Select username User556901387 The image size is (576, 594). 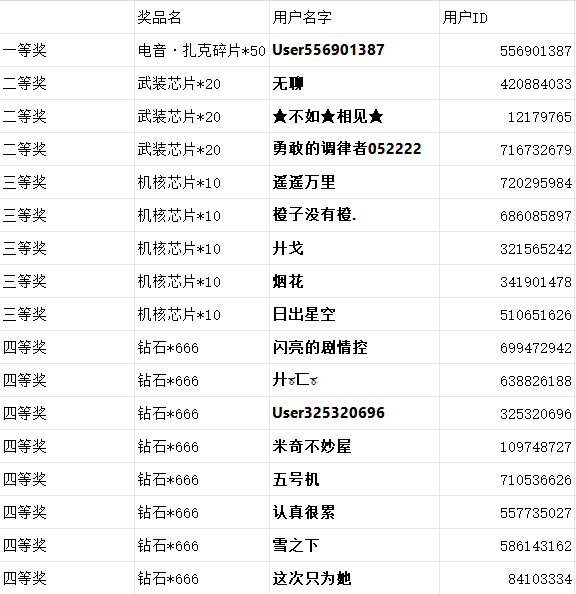pos(328,50)
